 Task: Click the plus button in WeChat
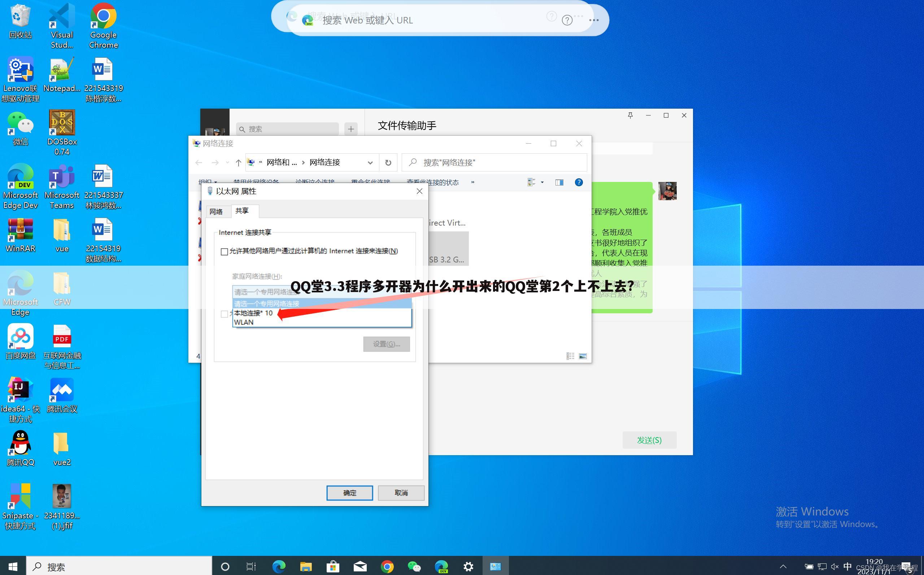coord(350,129)
